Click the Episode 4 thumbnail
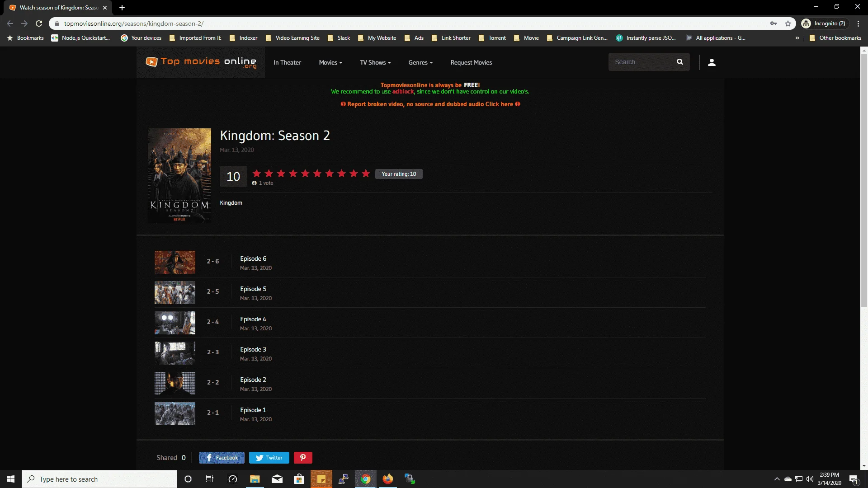The image size is (868, 488). point(175,323)
